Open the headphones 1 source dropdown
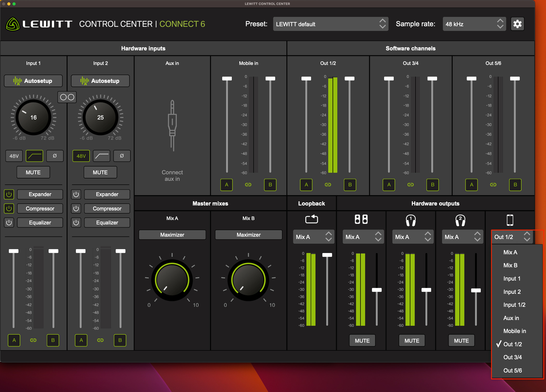546x392 pixels. (413, 237)
